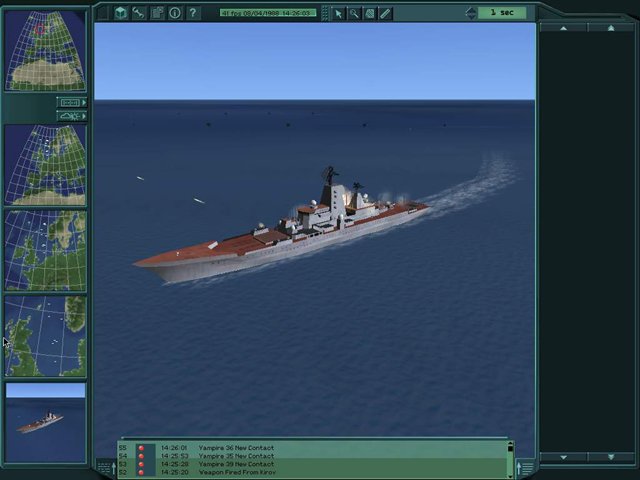Viewport: 640px width, 480px height.
Task: Select 'Vampire 36 New Contact' message
Action: (x=236, y=448)
